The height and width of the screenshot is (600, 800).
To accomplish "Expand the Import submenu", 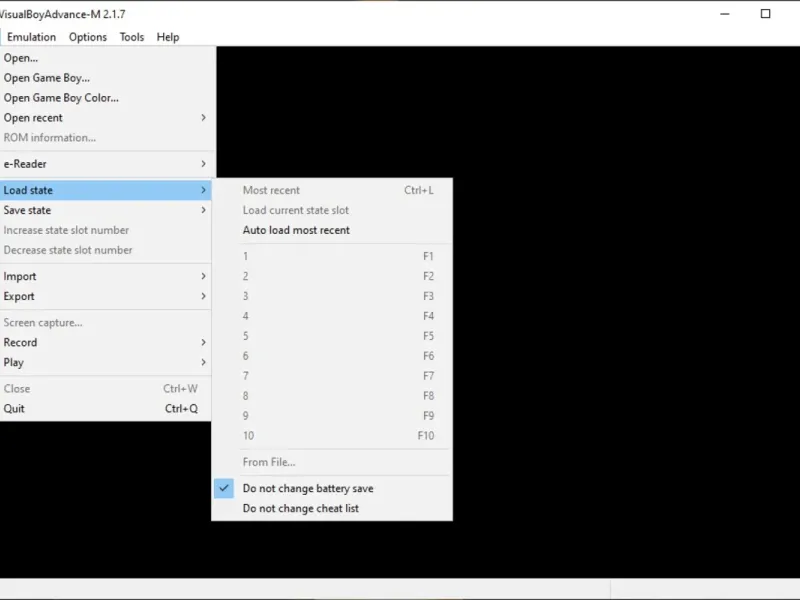I will click(x=106, y=277).
